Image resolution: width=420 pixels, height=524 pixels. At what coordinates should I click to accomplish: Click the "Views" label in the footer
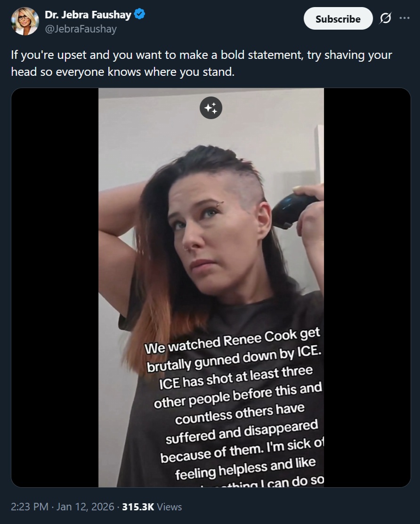(x=170, y=507)
